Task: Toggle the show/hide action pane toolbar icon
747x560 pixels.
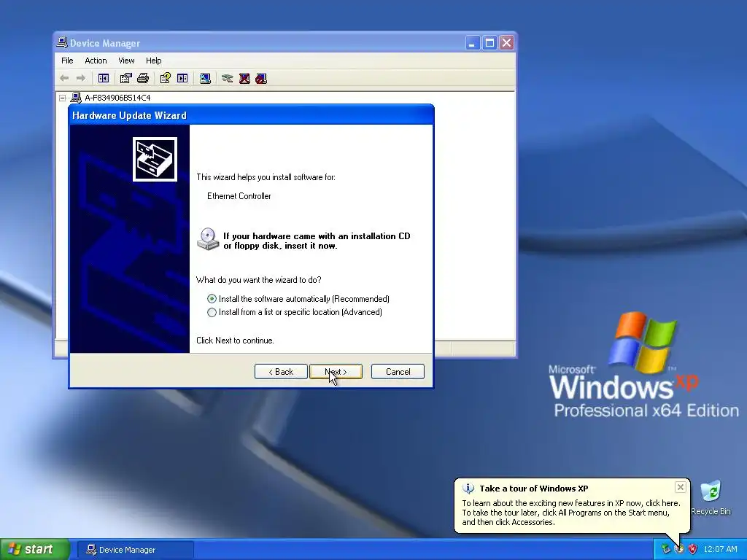Action: (x=182, y=78)
